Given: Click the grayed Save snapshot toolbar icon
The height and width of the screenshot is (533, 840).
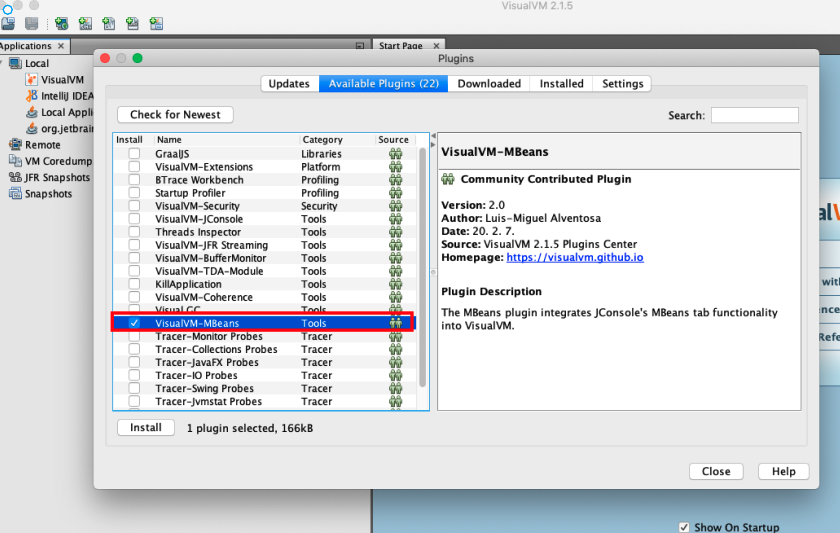Looking at the screenshot, I should coord(32,24).
